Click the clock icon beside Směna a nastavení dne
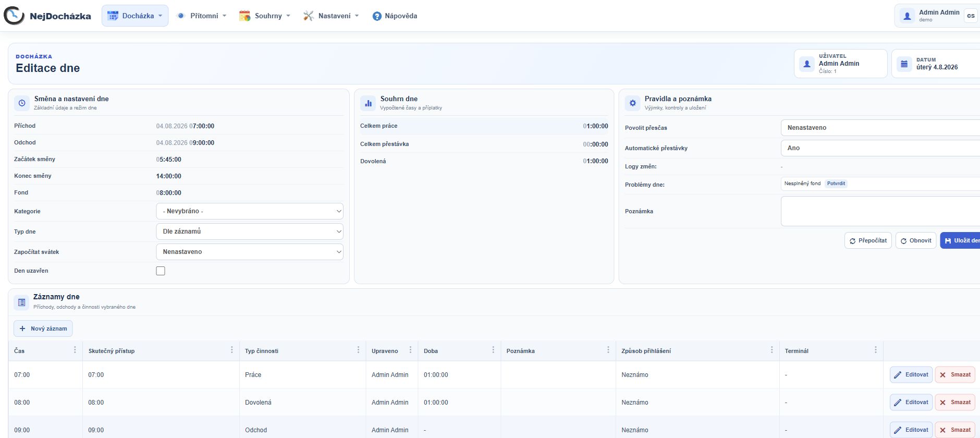Image resolution: width=980 pixels, height=438 pixels. (x=22, y=103)
